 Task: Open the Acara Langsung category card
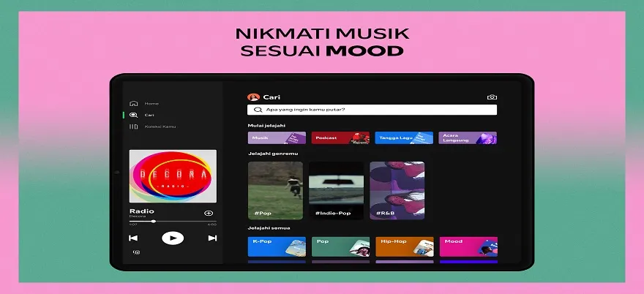coord(468,137)
